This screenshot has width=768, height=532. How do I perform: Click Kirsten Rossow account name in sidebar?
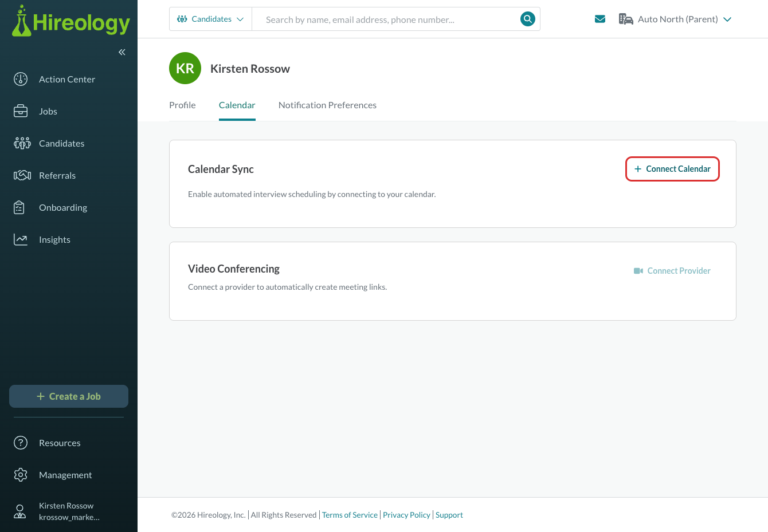[x=66, y=506]
